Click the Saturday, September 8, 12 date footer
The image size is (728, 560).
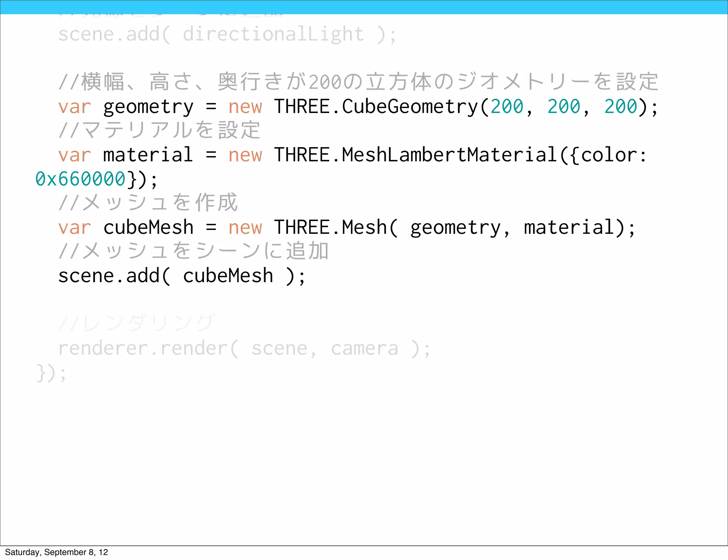click(x=57, y=552)
